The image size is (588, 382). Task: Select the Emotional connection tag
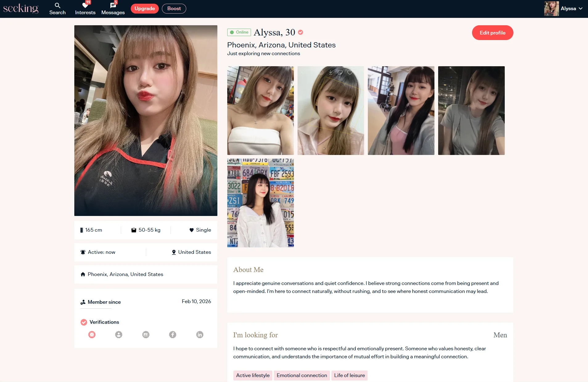pyautogui.click(x=302, y=375)
